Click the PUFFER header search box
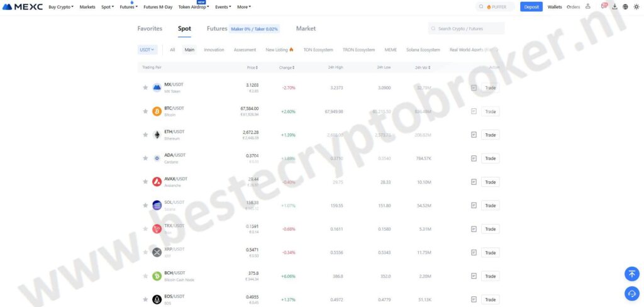 click(496, 7)
